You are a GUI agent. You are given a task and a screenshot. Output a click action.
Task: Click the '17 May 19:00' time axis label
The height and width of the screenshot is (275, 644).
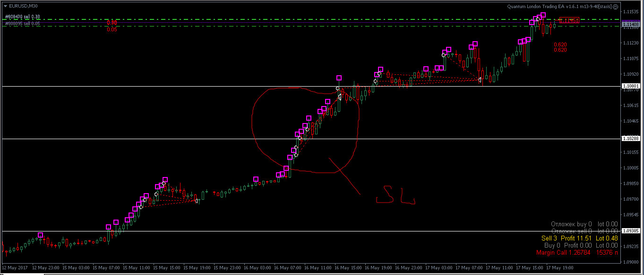click(x=559, y=267)
